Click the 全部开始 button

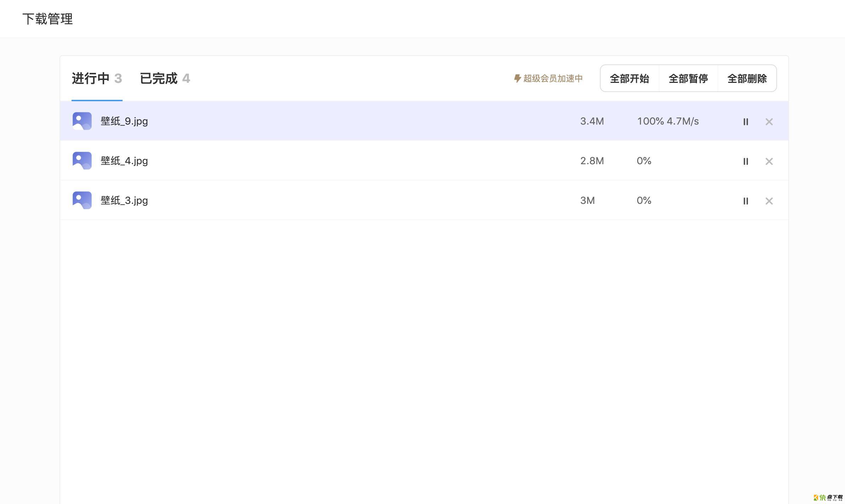point(629,78)
